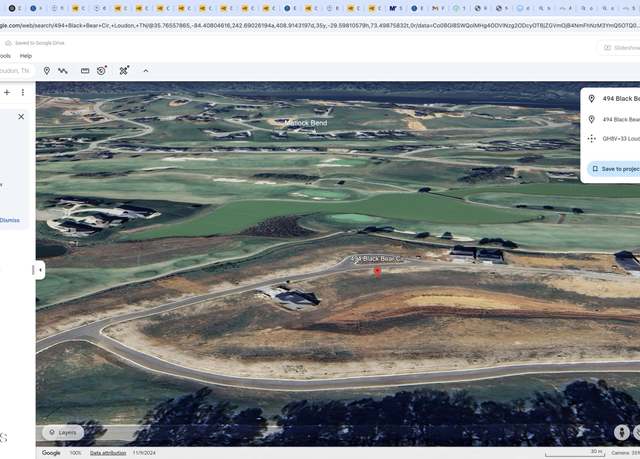This screenshot has height=459, width=640.
Task: Open the Help menu
Action: [26, 56]
